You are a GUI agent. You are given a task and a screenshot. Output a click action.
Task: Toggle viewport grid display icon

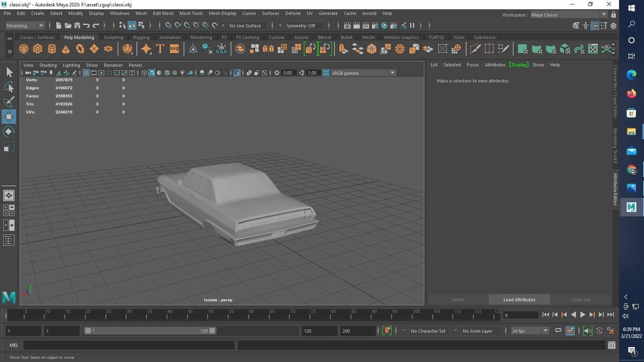click(x=86, y=73)
